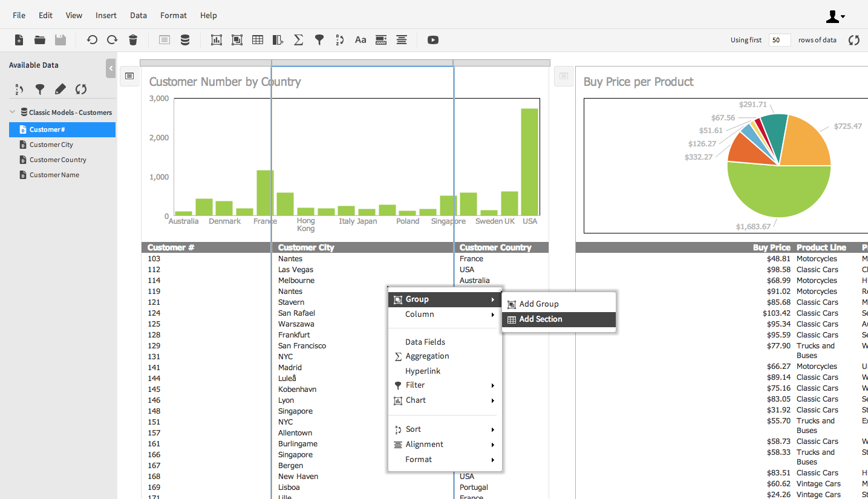Open a file with the folder icon
The height and width of the screenshot is (499, 868).
click(x=40, y=40)
